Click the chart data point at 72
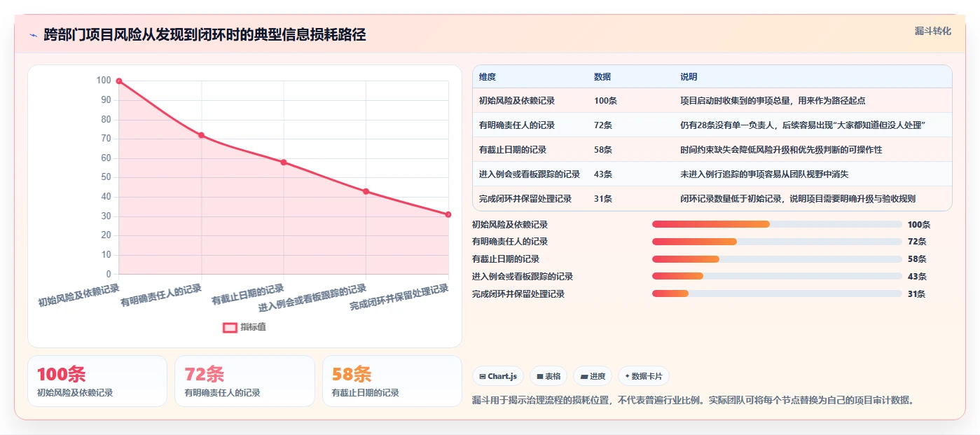The width and height of the screenshot is (980, 435). (x=201, y=135)
